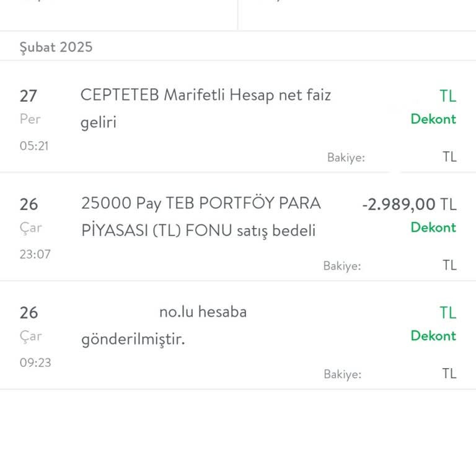Click the -2.989,00 TL amount
The height and width of the screenshot is (476, 476).
pos(408,204)
